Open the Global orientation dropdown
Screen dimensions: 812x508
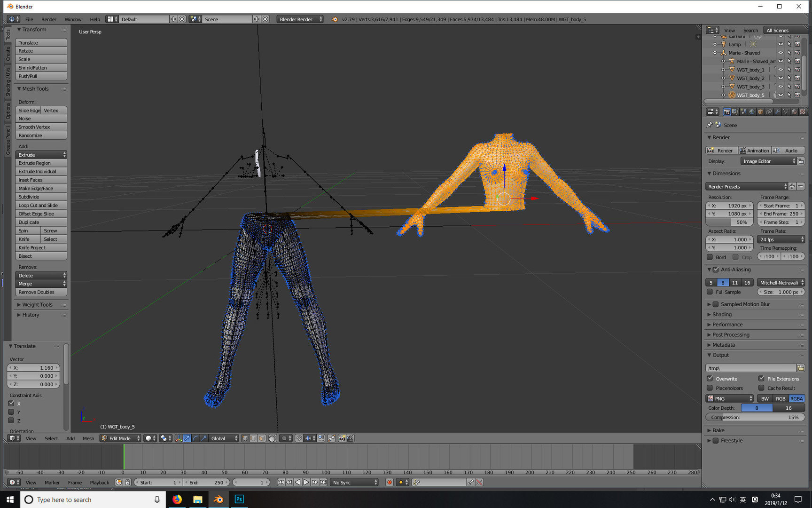coord(224,438)
